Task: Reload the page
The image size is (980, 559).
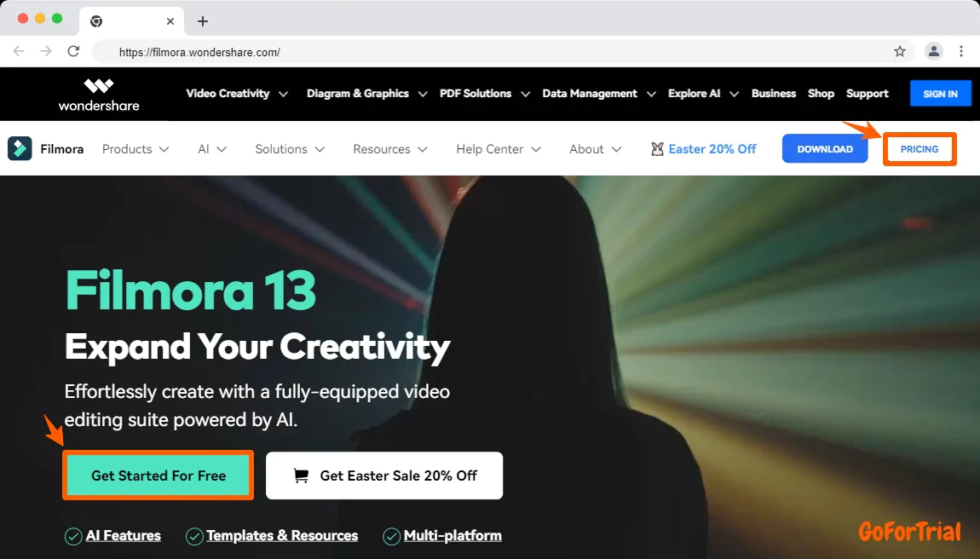Action: tap(74, 51)
